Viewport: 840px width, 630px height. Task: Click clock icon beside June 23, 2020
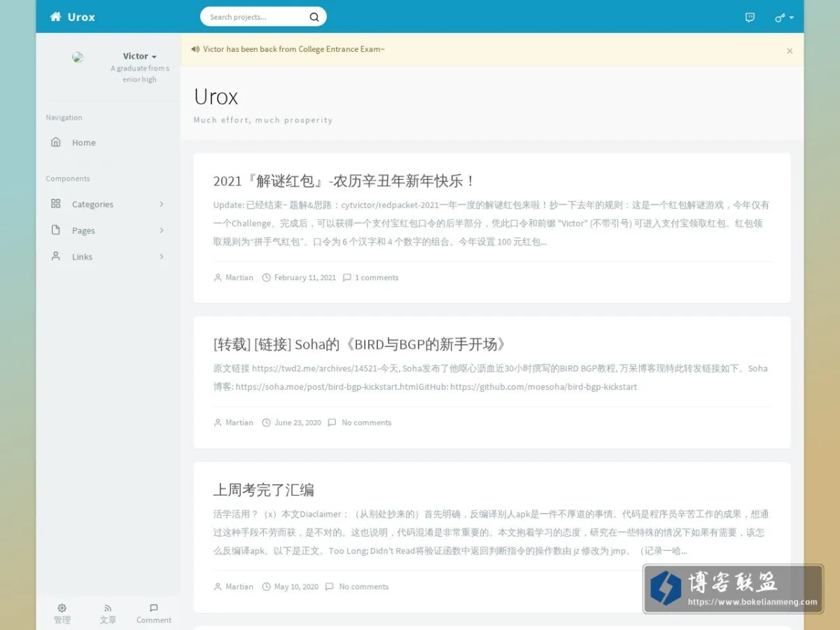pos(266,423)
